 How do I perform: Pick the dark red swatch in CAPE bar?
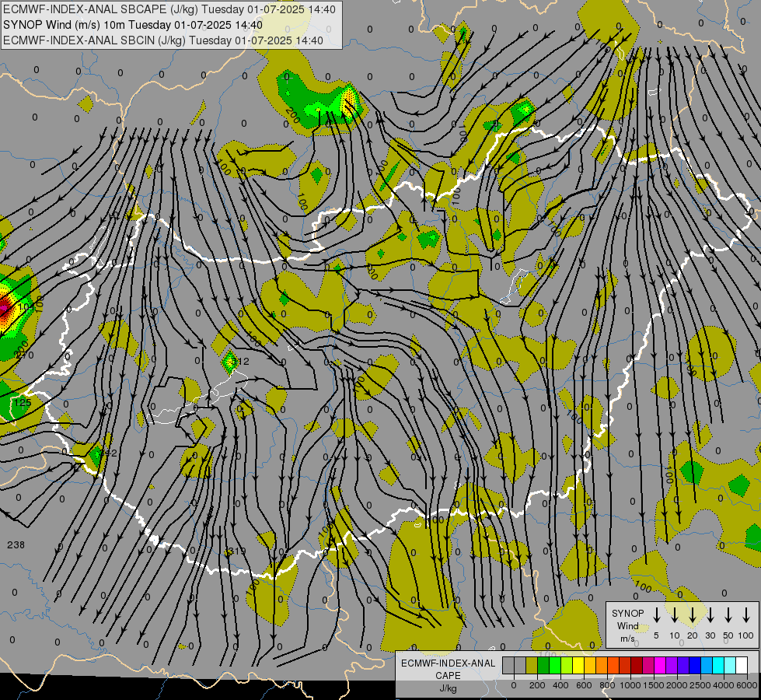[637, 665]
